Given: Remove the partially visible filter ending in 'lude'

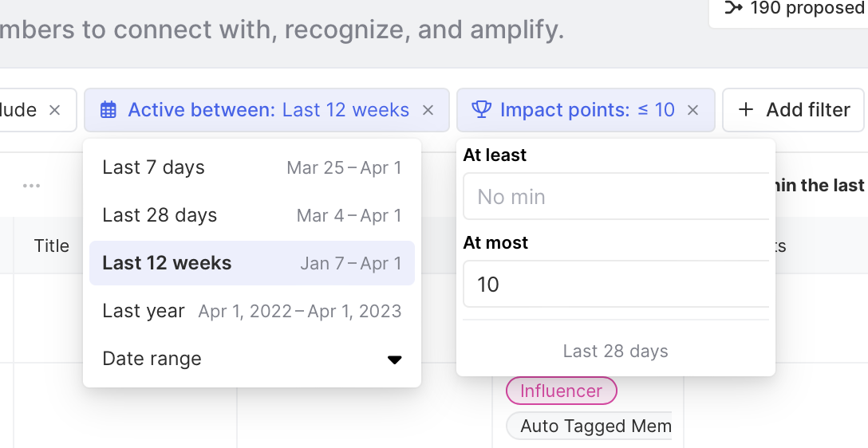Looking at the screenshot, I should point(54,110).
